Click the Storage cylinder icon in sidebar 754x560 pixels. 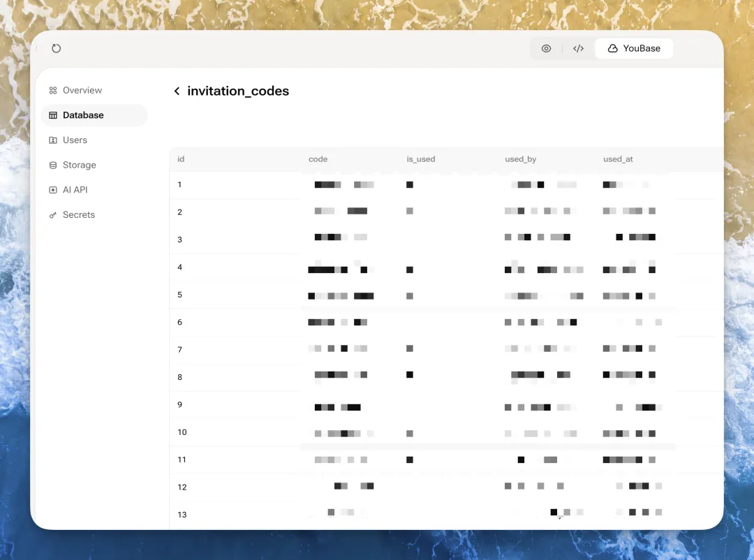tap(53, 165)
